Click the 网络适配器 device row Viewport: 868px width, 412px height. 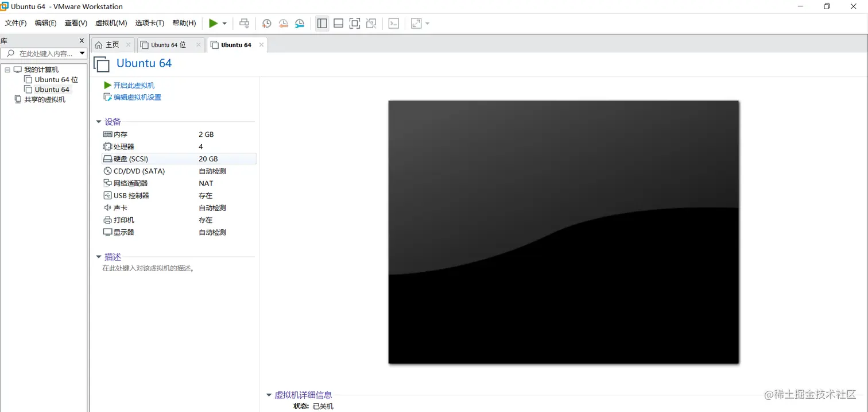(x=179, y=183)
